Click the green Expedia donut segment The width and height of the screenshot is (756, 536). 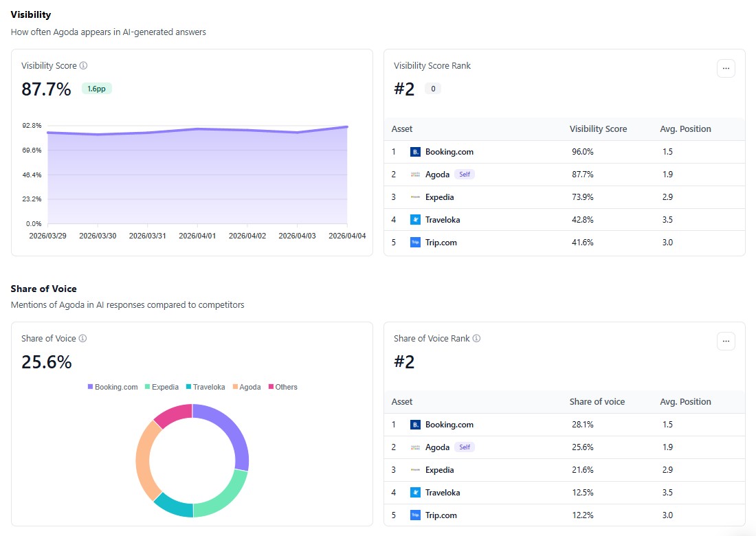pos(225,498)
